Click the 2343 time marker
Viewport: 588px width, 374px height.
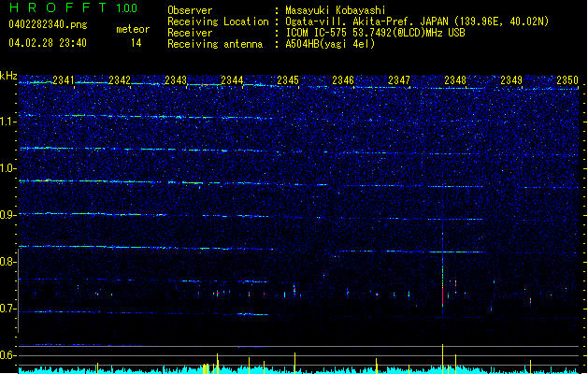(x=176, y=79)
